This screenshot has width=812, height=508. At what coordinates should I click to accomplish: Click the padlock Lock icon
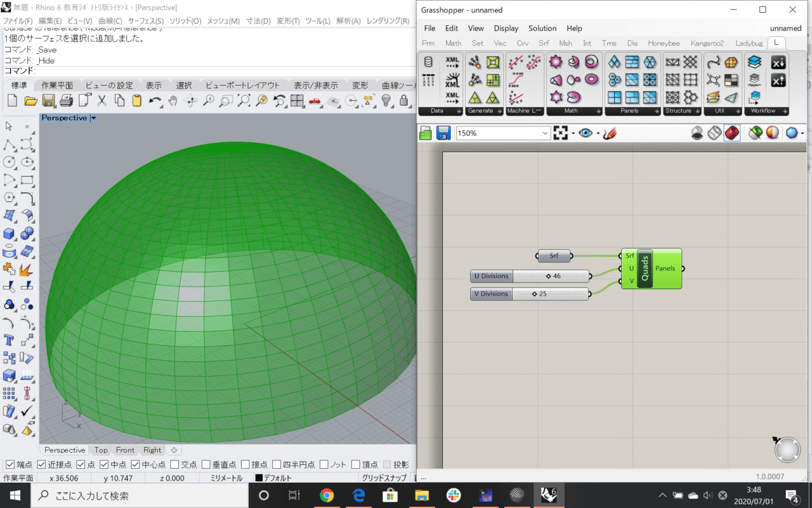[x=403, y=100]
